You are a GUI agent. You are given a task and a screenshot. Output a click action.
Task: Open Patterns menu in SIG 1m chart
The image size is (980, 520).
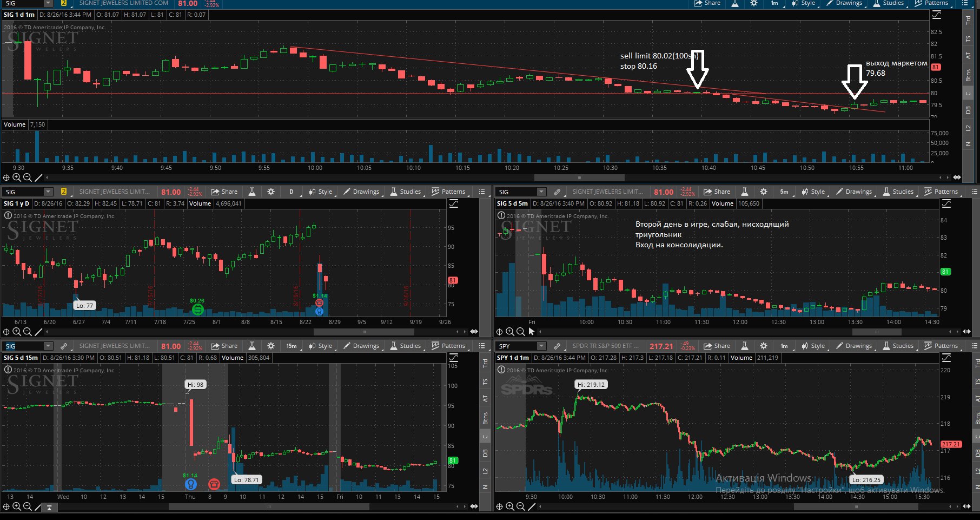(x=931, y=3)
